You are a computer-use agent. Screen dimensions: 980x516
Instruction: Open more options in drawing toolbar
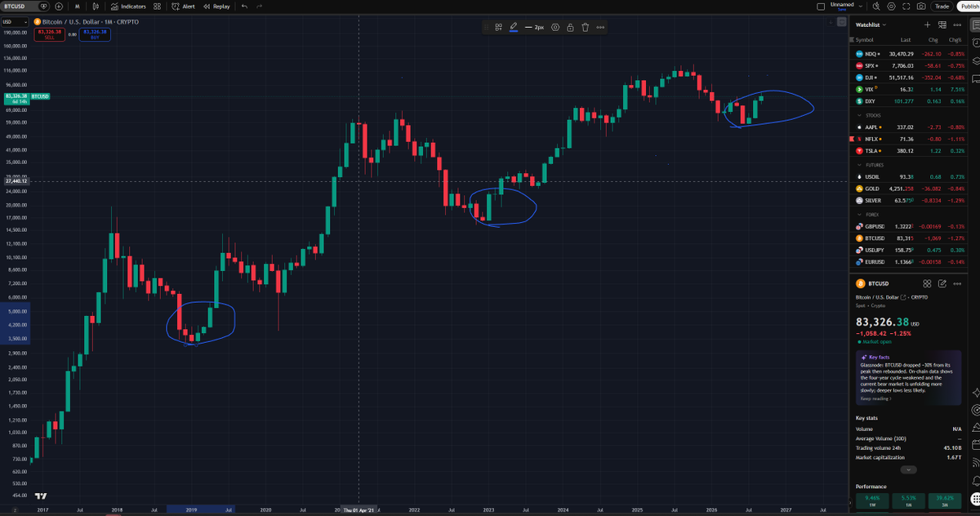tap(600, 27)
